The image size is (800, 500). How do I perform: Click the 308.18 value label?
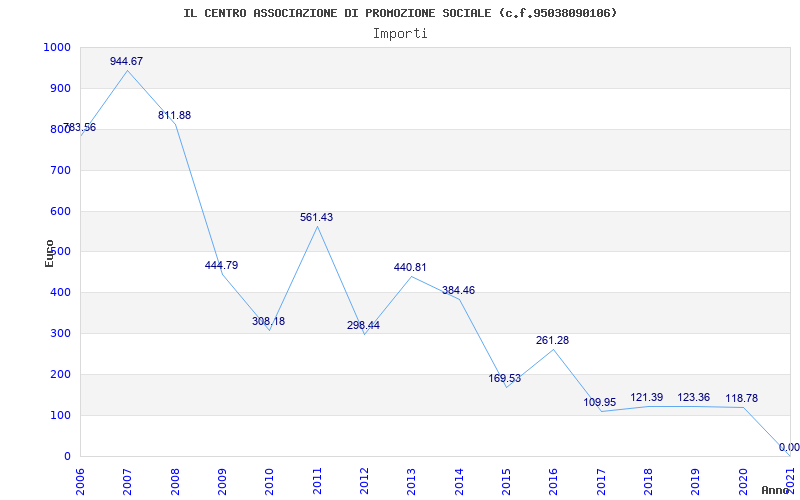click(268, 321)
